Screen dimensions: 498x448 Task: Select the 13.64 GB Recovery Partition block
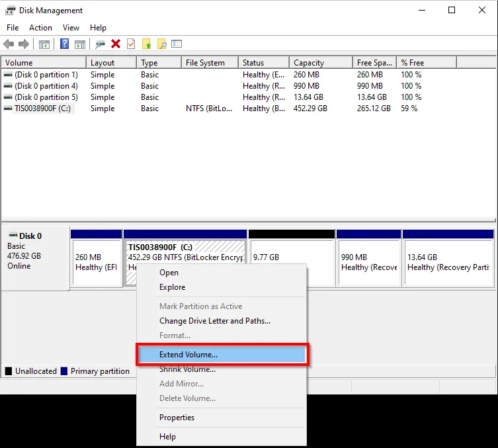click(448, 258)
